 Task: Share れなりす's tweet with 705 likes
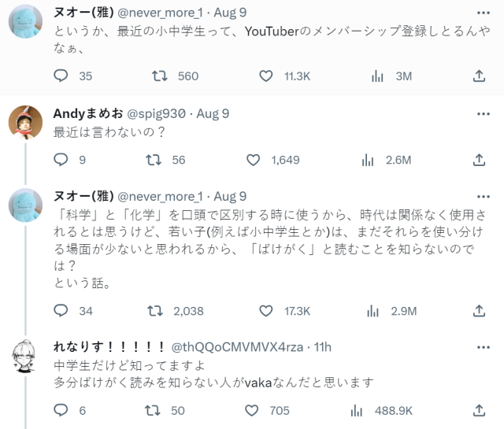pos(479,410)
